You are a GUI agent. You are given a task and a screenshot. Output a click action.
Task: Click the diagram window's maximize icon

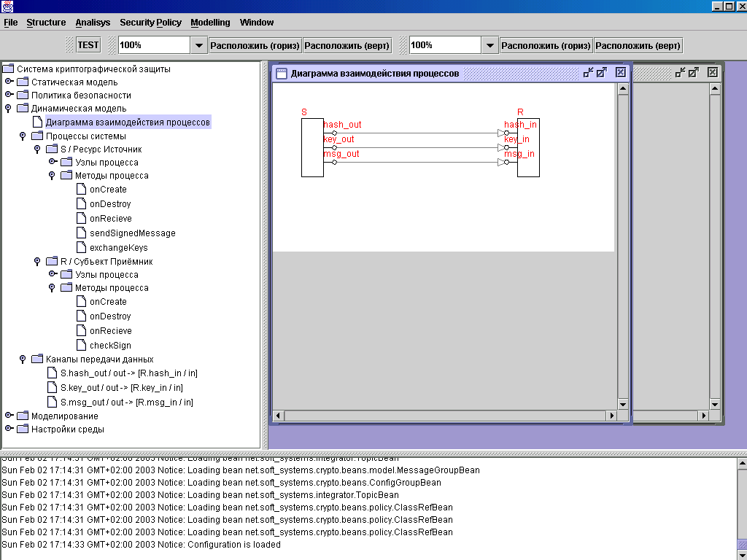point(602,72)
